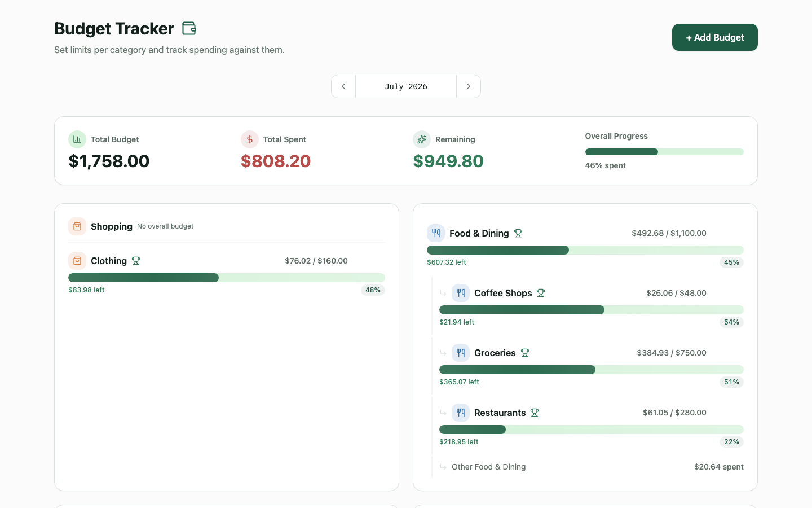The height and width of the screenshot is (508, 812).
Task: Click the trophy icon next to Clothing
Action: [136, 261]
